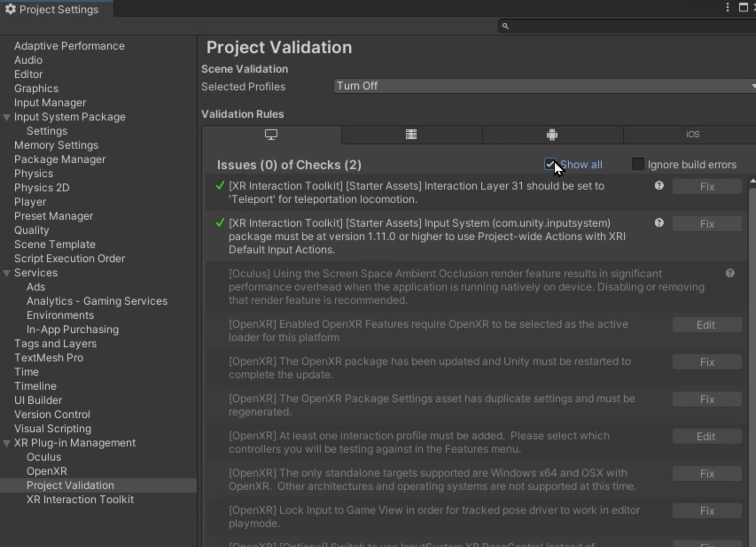
Task: Focus the settings search field
Action: click(x=629, y=26)
